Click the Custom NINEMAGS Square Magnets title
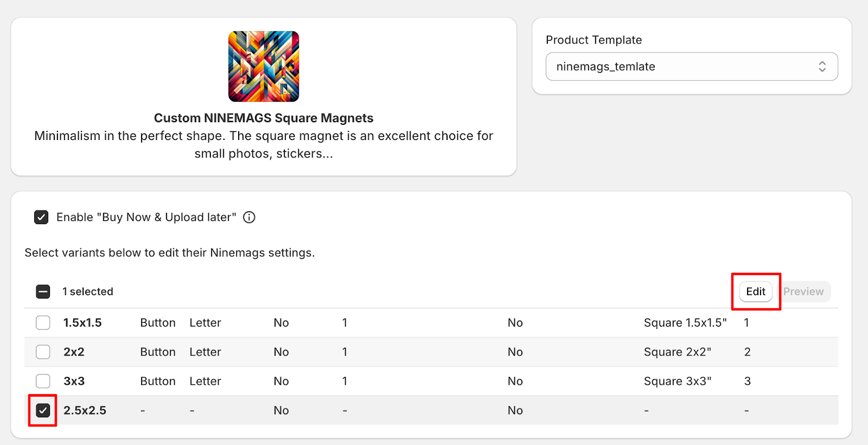 point(264,118)
